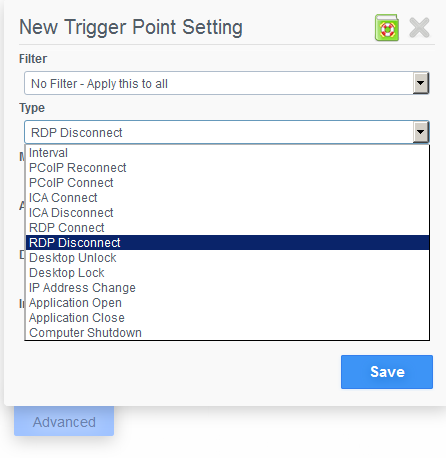Choose PCoIP Reconnect option
The width and height of the screenshot is (446, 458).
[227, 168]
